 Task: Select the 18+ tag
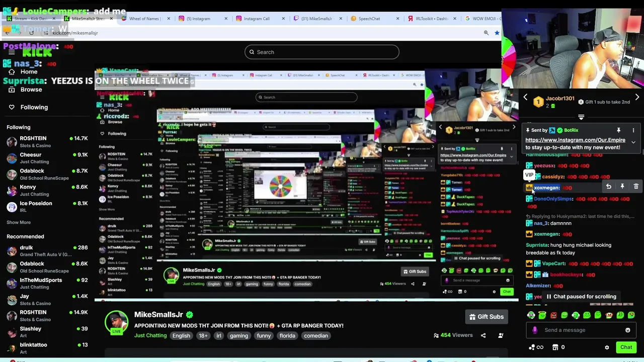point(203,336)
